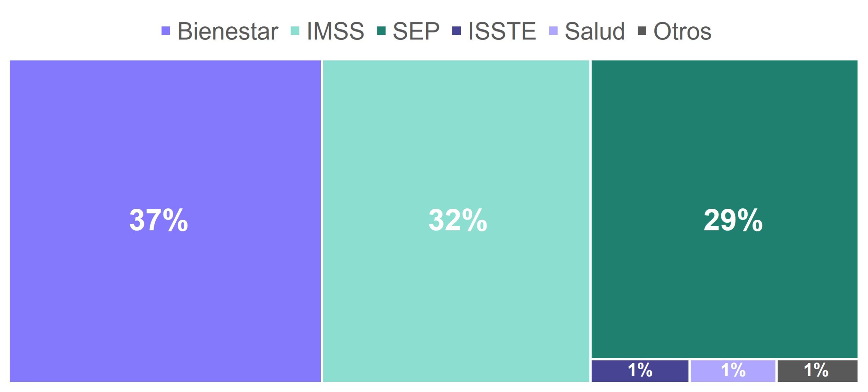868x392 pixels.
Task: Select the SEP legend label
Action: pos(416,32)
